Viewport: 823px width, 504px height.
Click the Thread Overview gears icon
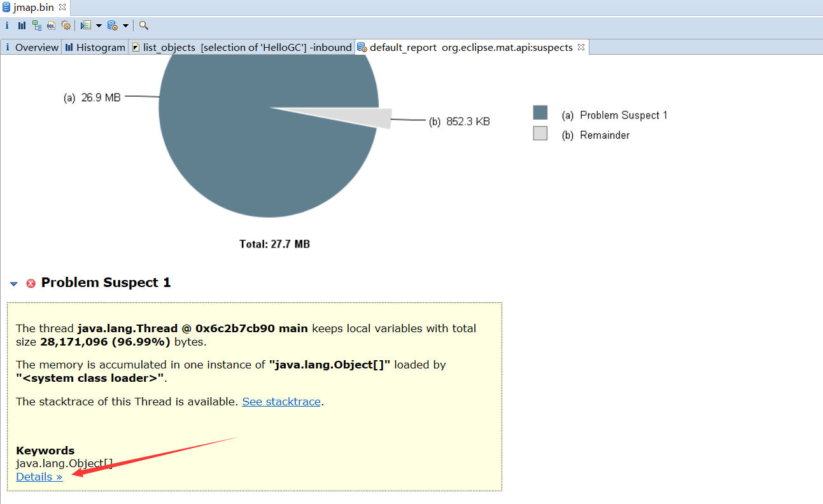(66, 25)
